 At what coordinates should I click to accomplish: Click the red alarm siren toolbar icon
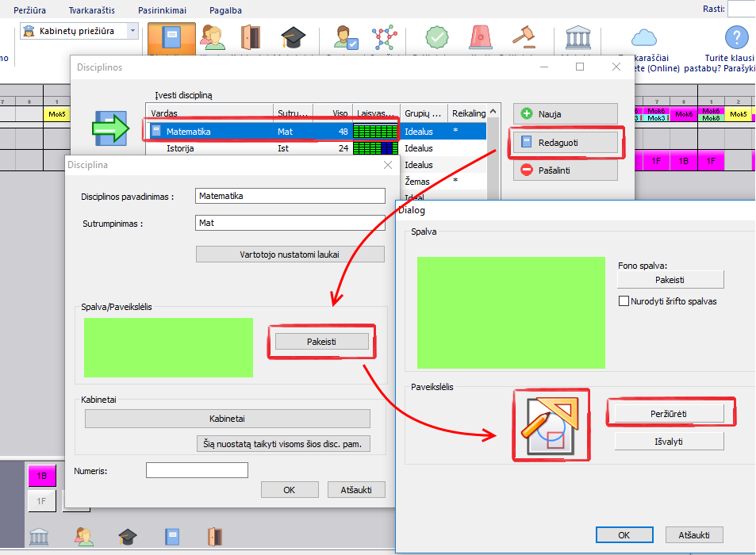(x=479, y=39)
